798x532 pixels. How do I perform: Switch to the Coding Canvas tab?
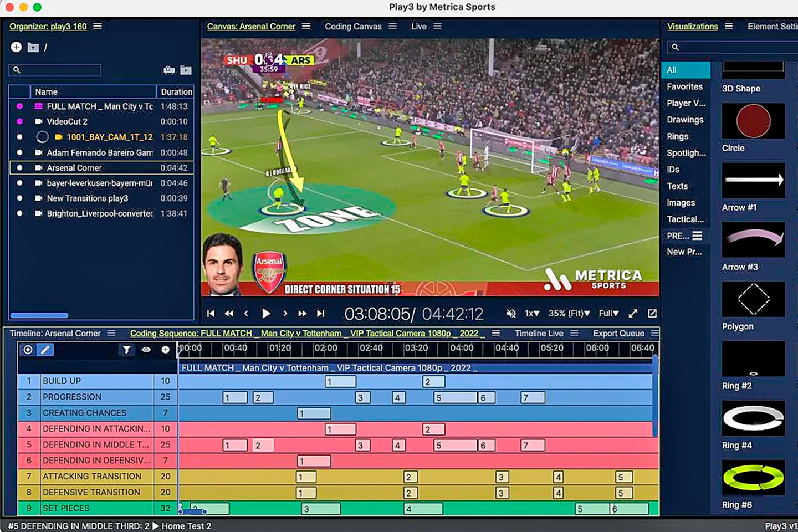point(353,27)
